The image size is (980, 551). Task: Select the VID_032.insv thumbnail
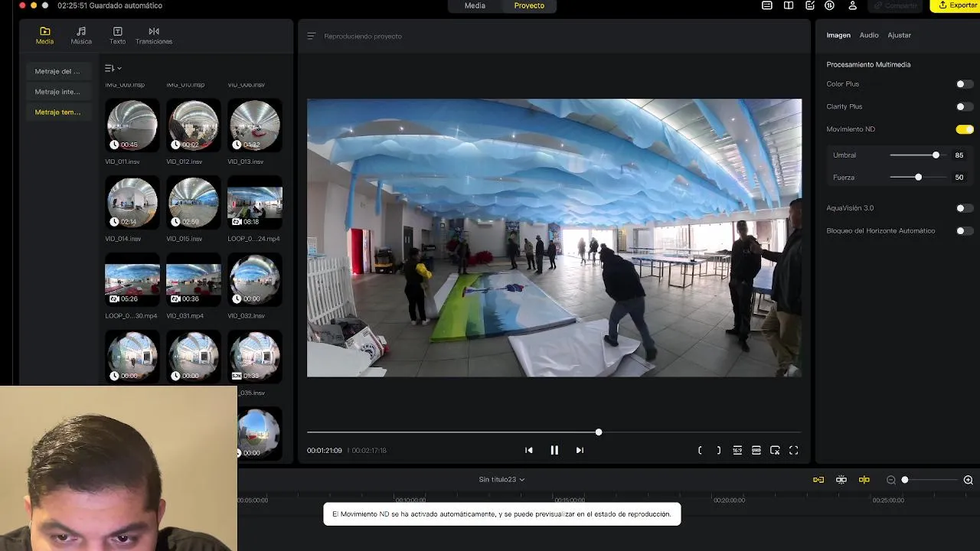pyautogui.click(x=255, y=280)
